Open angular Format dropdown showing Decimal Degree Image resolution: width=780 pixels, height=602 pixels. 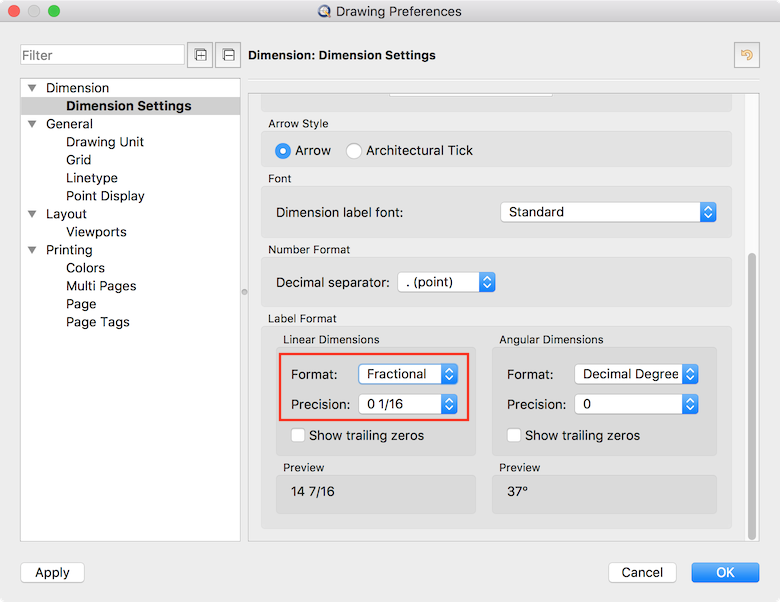636,374
